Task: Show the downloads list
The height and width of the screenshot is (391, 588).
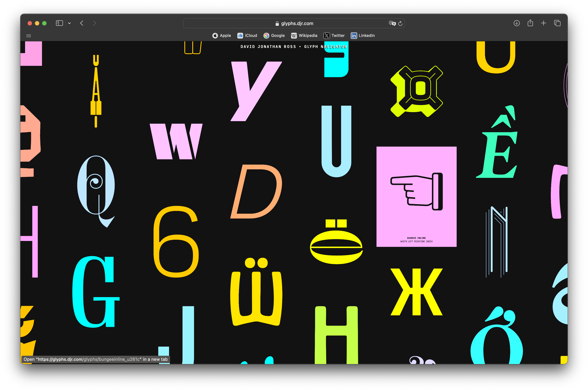Action: [516, 23]
